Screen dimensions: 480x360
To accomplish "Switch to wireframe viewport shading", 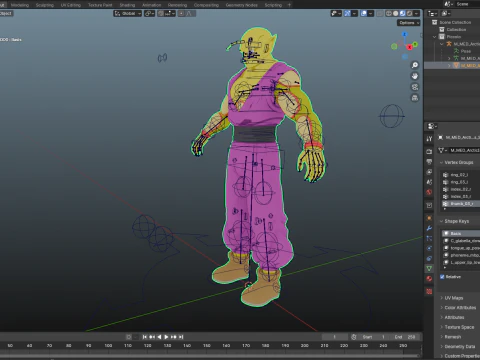I will point(389,13).
